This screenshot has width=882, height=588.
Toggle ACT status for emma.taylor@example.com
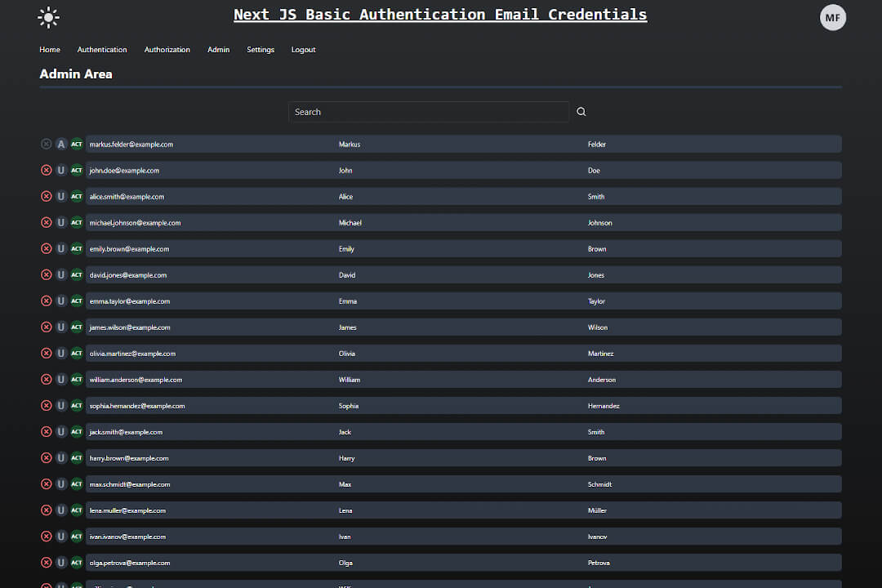pos(77,301)
